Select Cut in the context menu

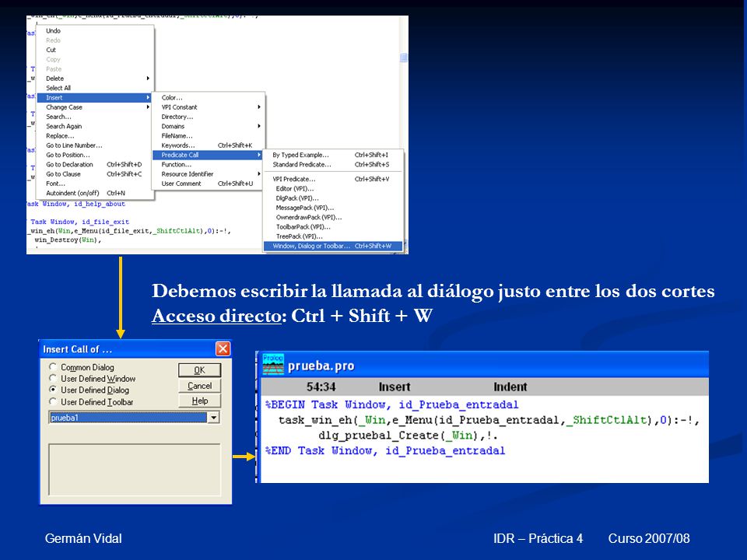tap(95, 50)
